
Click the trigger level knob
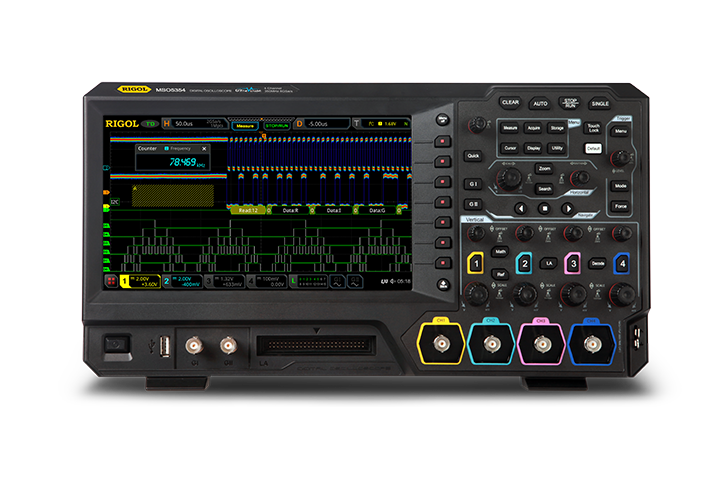click(620, 158)
